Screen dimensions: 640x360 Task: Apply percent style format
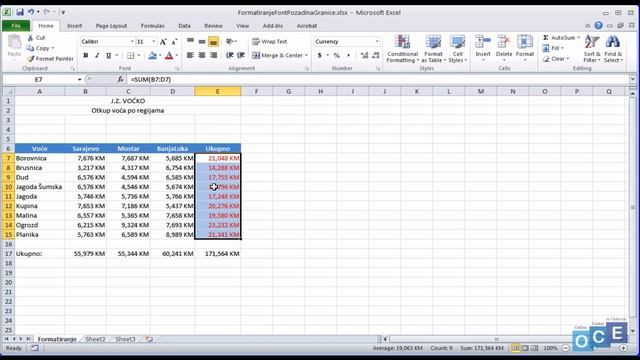click(337, 55)
